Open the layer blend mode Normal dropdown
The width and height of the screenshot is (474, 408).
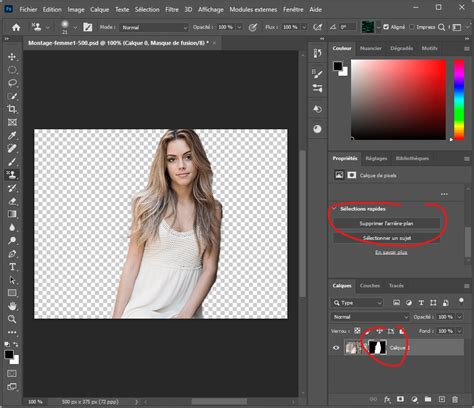369,317
